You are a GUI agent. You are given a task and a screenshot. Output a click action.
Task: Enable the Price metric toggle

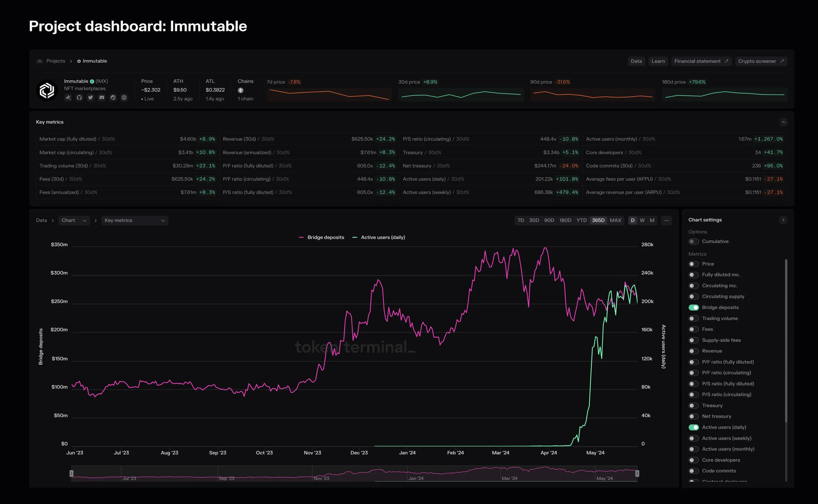694,264
